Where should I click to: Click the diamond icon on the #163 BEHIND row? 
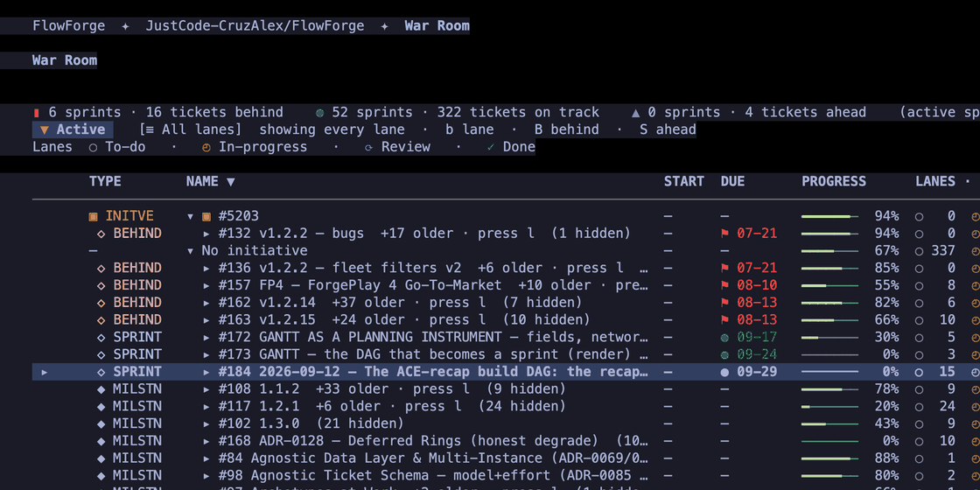(101, 320)
